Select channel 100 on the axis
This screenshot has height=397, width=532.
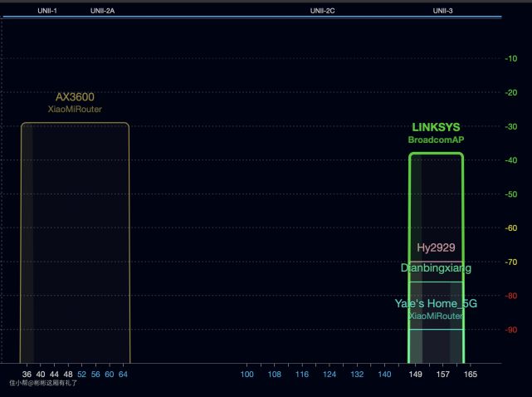click(x=247, y=375)
